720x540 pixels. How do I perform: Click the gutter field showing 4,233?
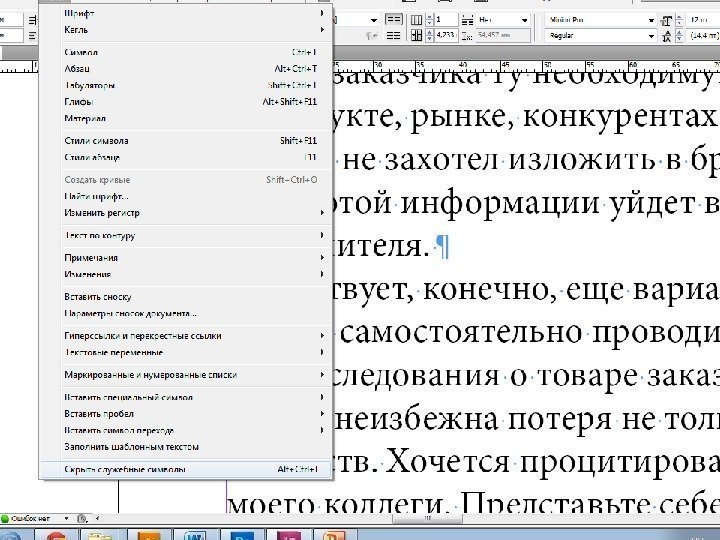pyautogui.click(x=446, y=35)
